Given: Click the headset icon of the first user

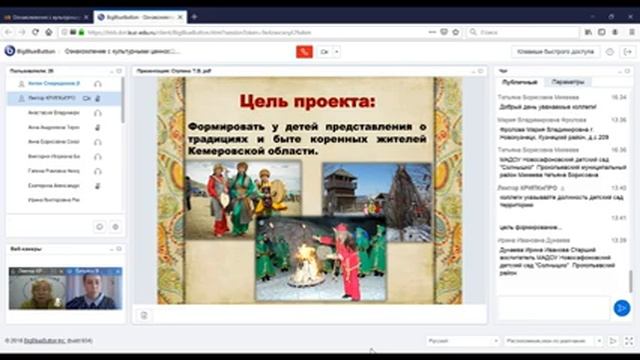Looking at the screenshot, I should click(x=98, y=84).
